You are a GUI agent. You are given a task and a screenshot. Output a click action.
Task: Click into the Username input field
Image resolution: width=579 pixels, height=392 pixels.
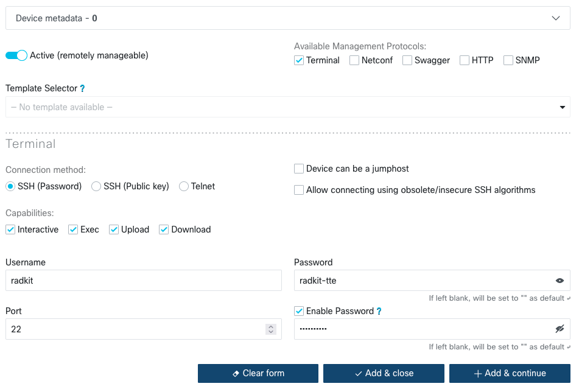pyautogui.click(x=143, y=281)
